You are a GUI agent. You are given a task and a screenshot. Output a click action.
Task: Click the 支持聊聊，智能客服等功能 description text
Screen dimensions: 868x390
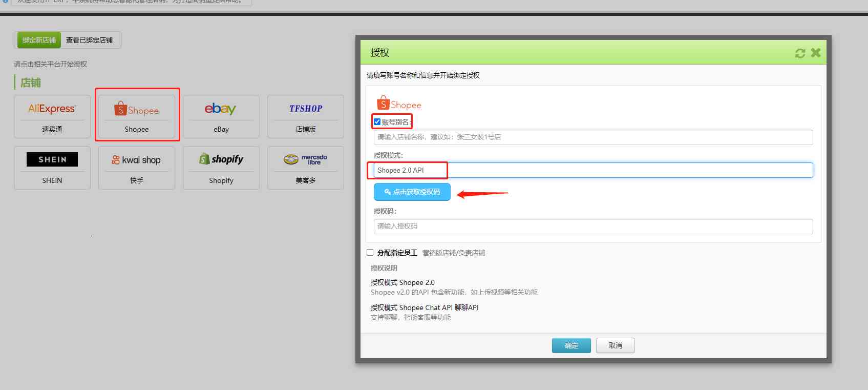[411, 317]
